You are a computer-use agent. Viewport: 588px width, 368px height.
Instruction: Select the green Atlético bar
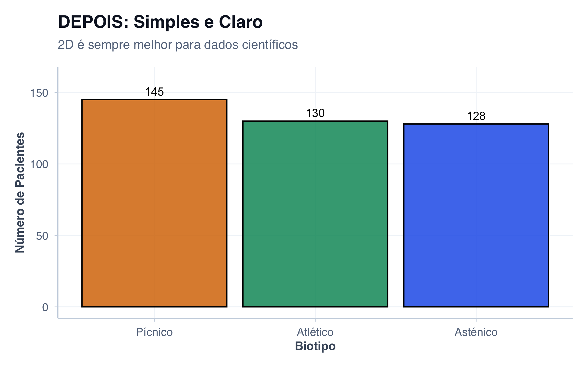pos(315,214)
